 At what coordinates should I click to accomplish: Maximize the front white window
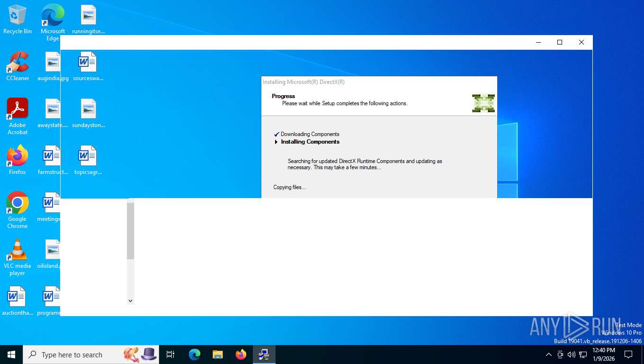click(x=560, y=42)
